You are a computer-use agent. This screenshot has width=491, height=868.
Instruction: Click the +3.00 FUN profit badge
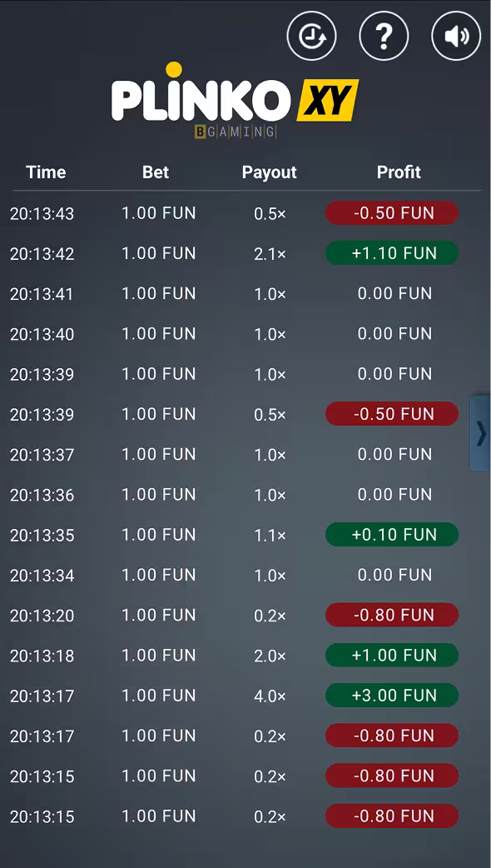[392, 695]
